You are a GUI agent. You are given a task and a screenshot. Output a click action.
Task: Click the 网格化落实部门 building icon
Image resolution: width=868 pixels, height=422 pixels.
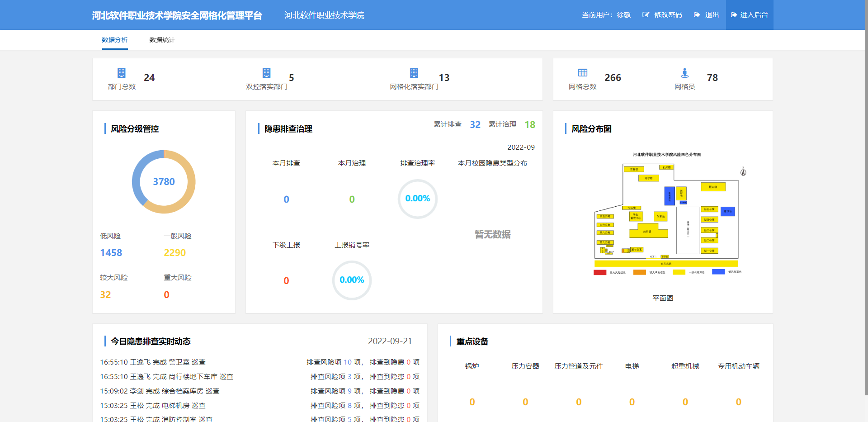point(414,73)
